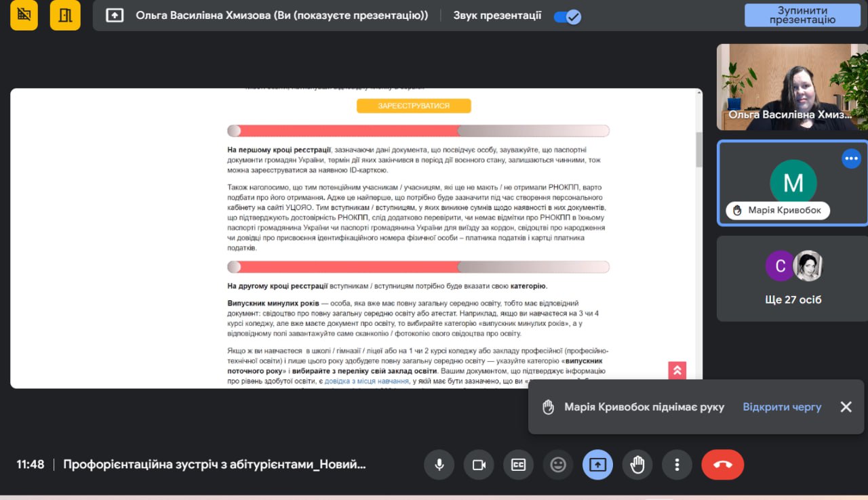Open the emoji reactions
This screenshot has height=500, width=868.
coord(558,465)
